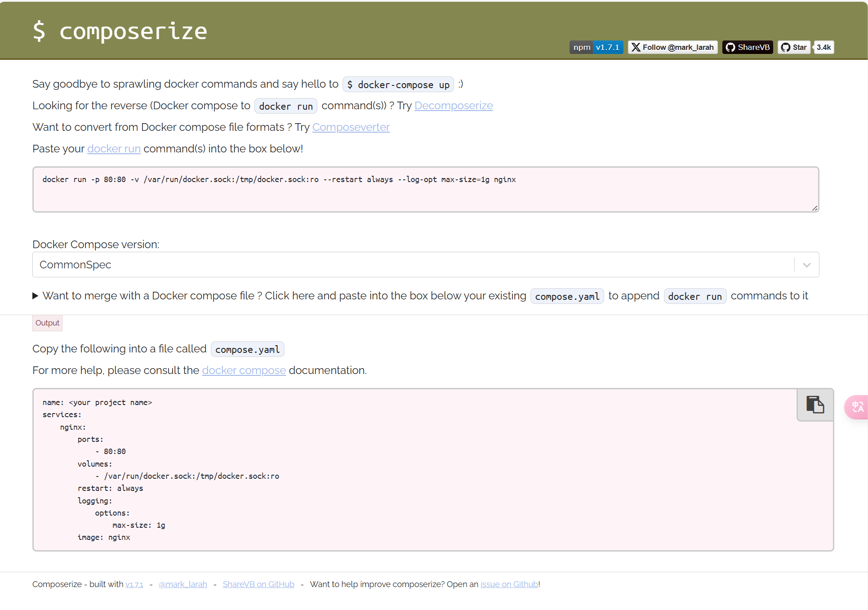The image size is (868, 610).
Task: Click the docker run documentation link
Action: (x=114, y=149)
